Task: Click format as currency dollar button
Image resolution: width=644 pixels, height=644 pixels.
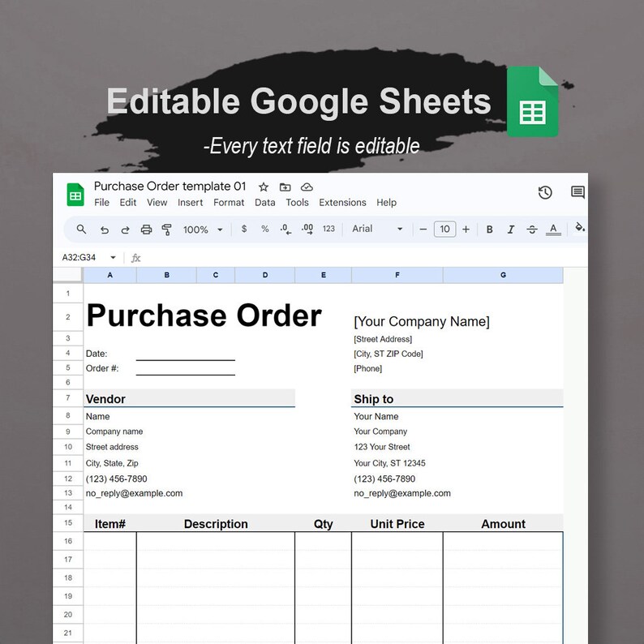Action: click(244, 229)
